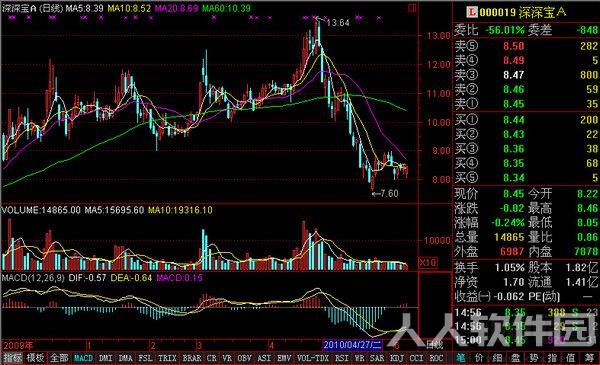Click the 今开 value 8.22

coord(587,194)
